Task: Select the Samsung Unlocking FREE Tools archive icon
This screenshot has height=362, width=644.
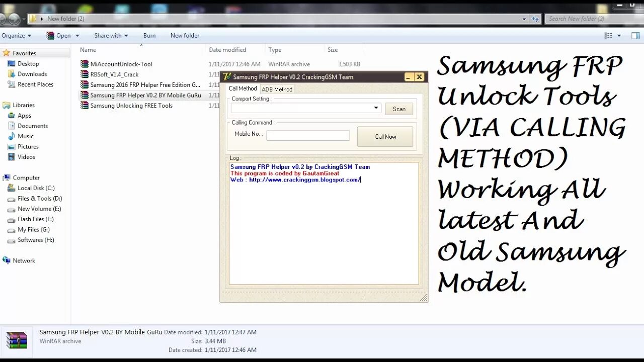Action: pos(85,106)
